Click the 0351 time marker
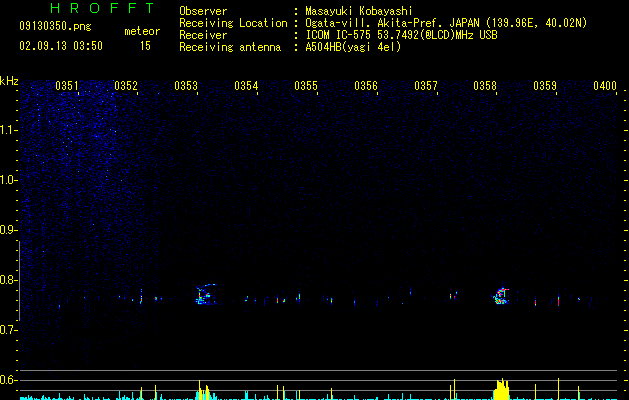Viewport: 629px width, 400px height. coord(67,86)
